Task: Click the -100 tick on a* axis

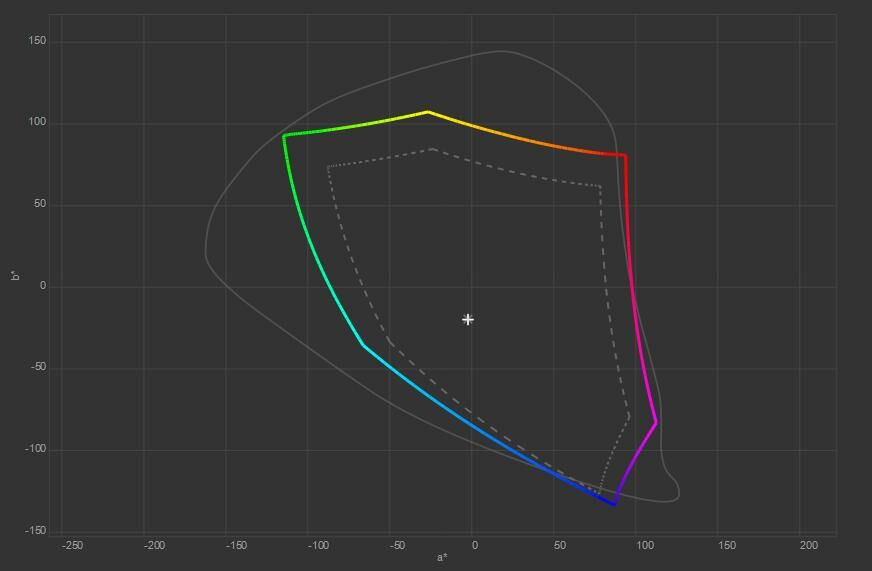Action: tap(318, 545)
